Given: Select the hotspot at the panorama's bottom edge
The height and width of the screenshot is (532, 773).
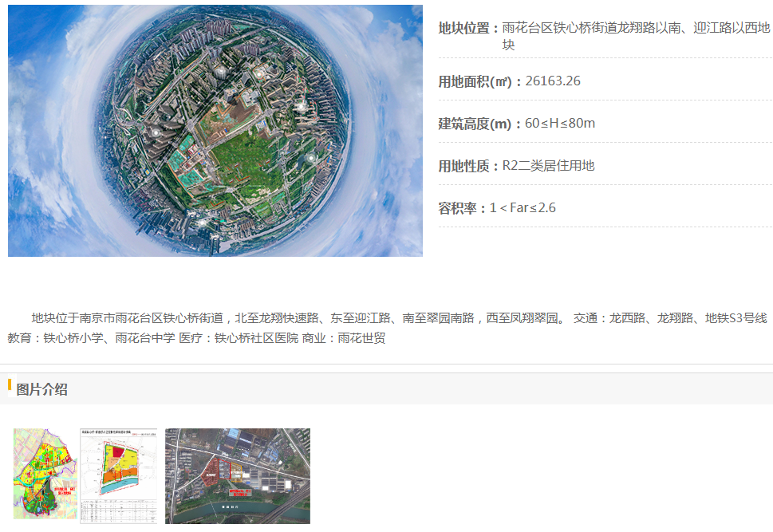Looking at the screenshot, I should pyautogui.click(x=203, y=223).
